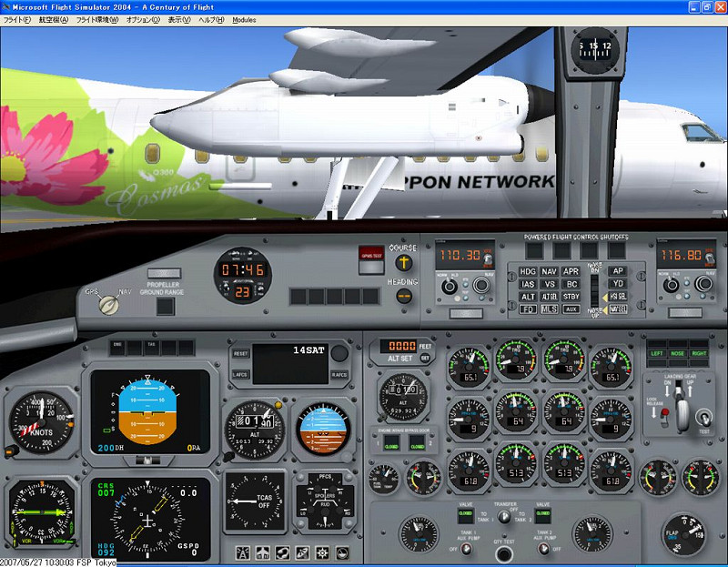Image resolution: width=728 pixels, height=567 pixels.
Task: Click the Tank 2 transfer VALVE CLOSED indicator
Action: 542,514
